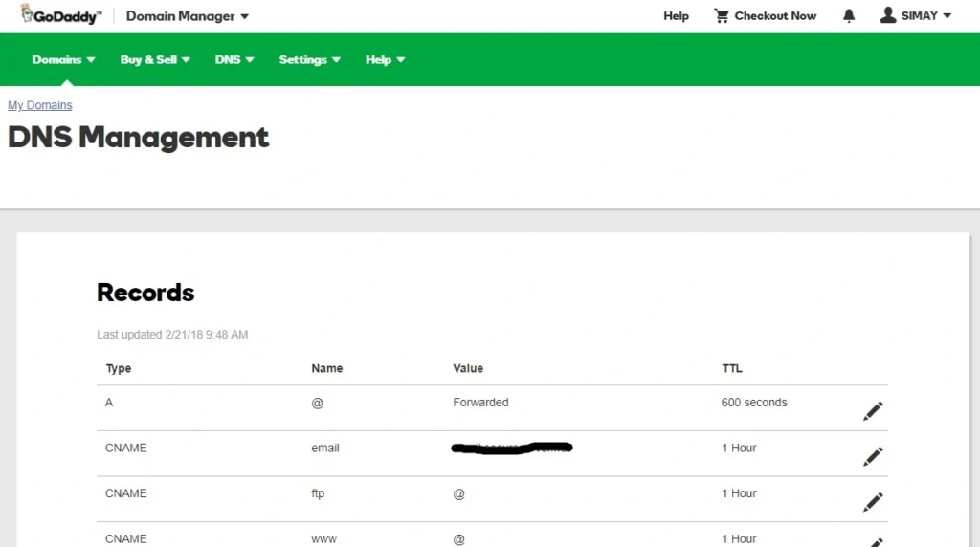Click the Last updated timestamp text
This screenshot has width=980, height=547.
click(x=172, y=335)
